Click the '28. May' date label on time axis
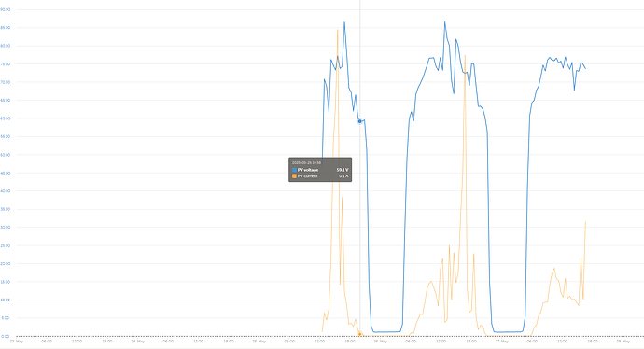The image size is (644, 349). point(623,342)
